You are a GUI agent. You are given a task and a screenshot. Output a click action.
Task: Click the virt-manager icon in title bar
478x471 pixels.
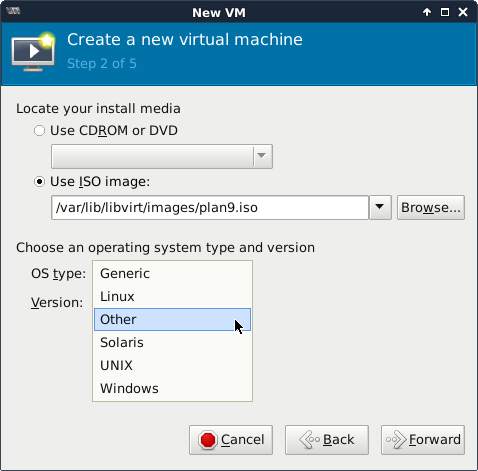13,11
